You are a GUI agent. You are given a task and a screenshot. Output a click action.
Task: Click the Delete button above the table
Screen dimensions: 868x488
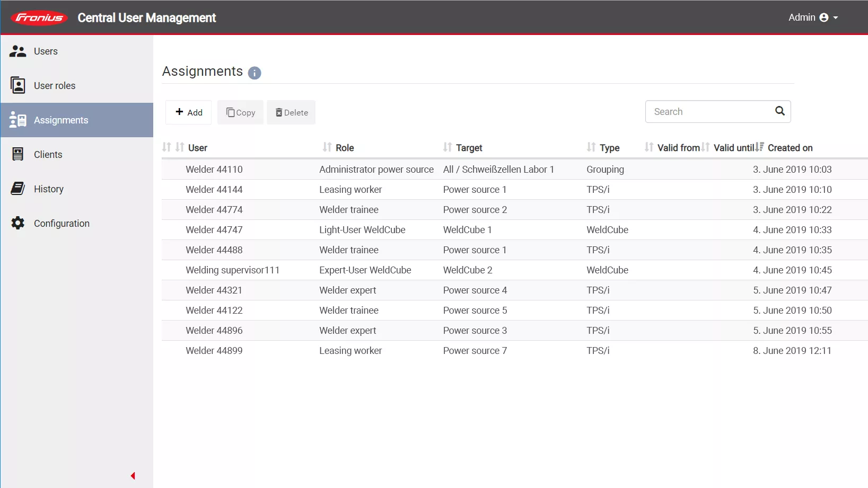(291, 112)
